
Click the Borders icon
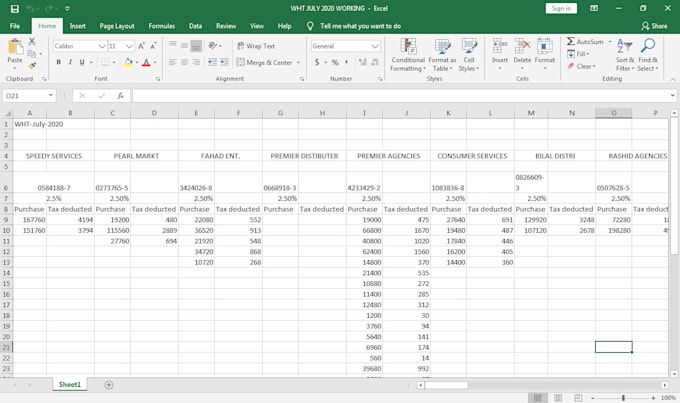coord(105,62)
